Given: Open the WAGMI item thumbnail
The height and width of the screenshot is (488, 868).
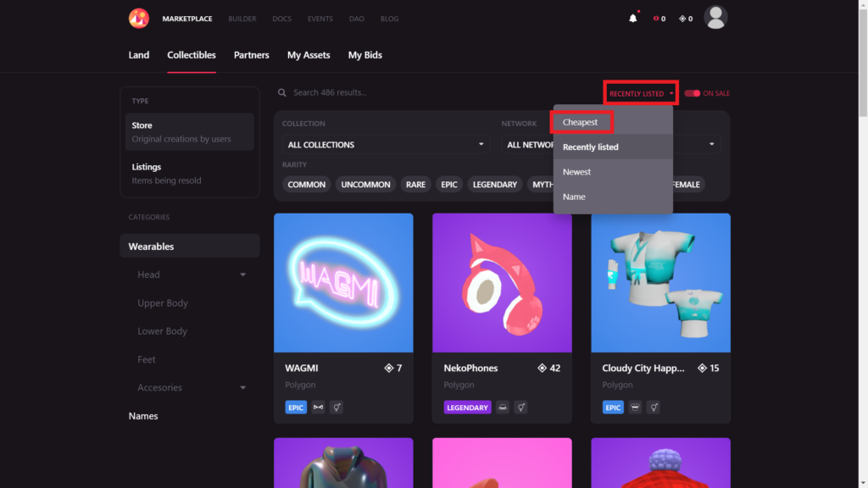Looking at the screenshot, I should [343, 283].
